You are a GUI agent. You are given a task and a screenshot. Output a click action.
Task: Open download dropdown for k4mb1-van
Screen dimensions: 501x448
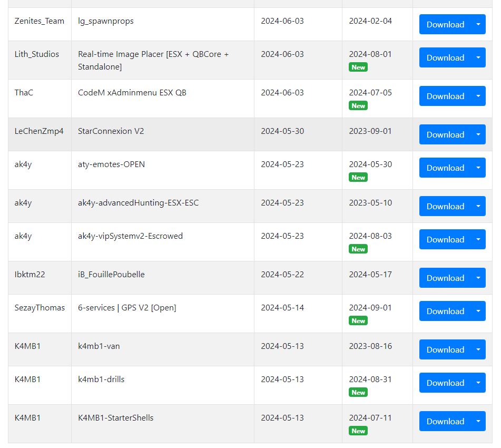(x=478, y=349)
